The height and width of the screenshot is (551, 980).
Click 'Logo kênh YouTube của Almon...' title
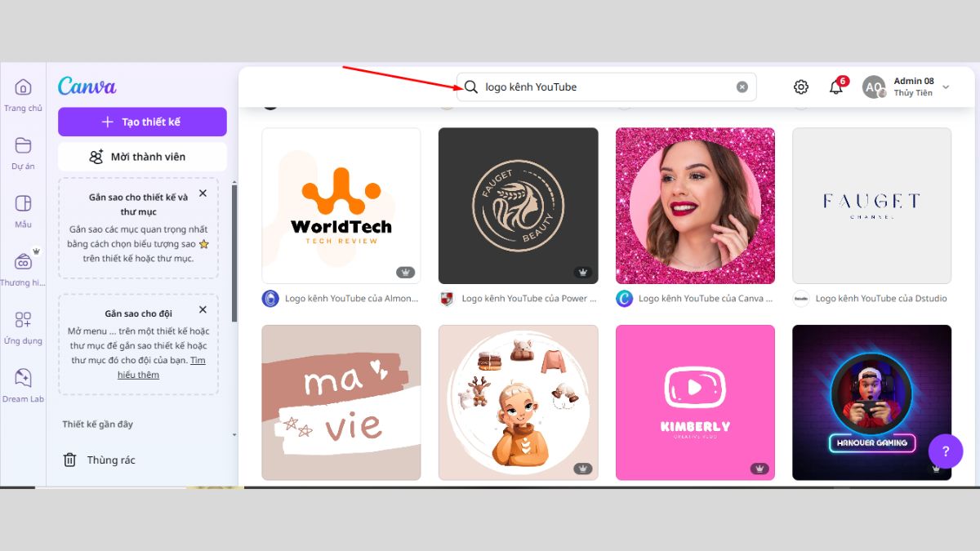click(x=351, y=299)
